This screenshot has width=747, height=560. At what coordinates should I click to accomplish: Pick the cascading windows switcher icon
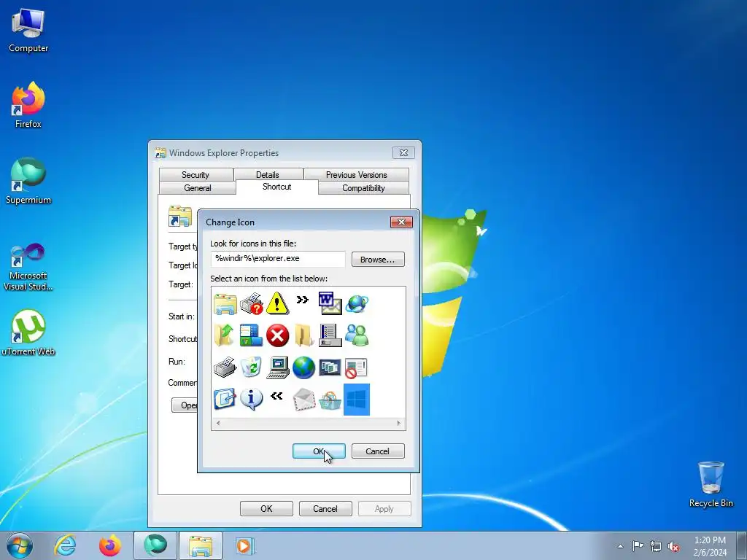(x=330, y=367)
